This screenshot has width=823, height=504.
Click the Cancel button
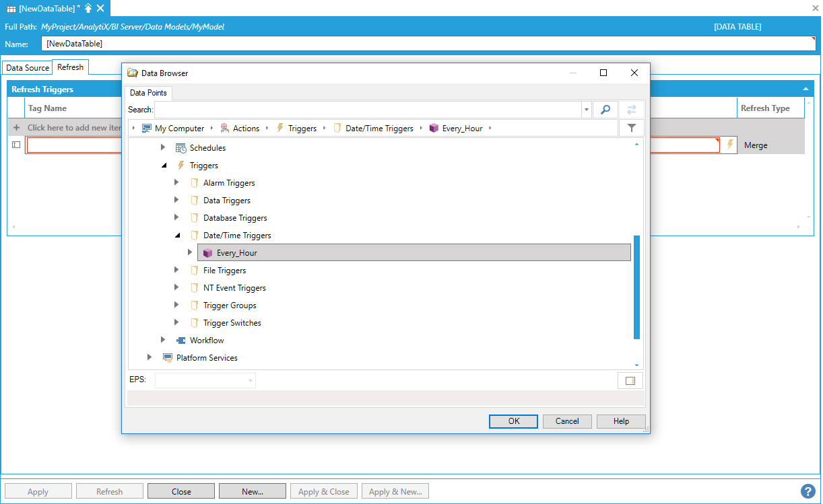566,421
